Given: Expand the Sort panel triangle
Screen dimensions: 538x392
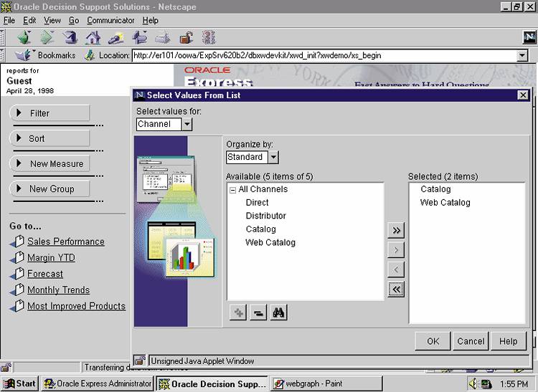Looking at the screenshot, I should pyautogui.click(x=19, y=138).
